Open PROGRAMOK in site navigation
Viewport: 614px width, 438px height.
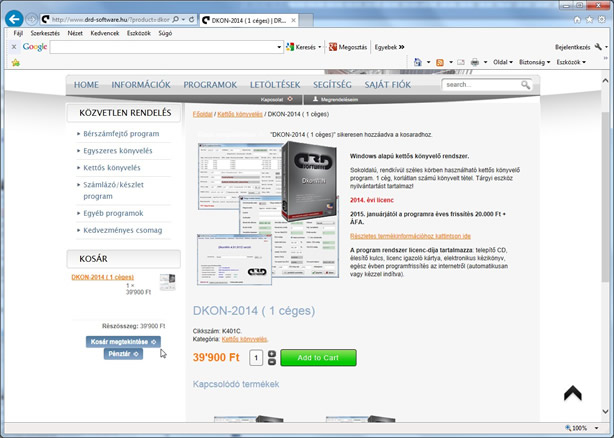[210, 85]
